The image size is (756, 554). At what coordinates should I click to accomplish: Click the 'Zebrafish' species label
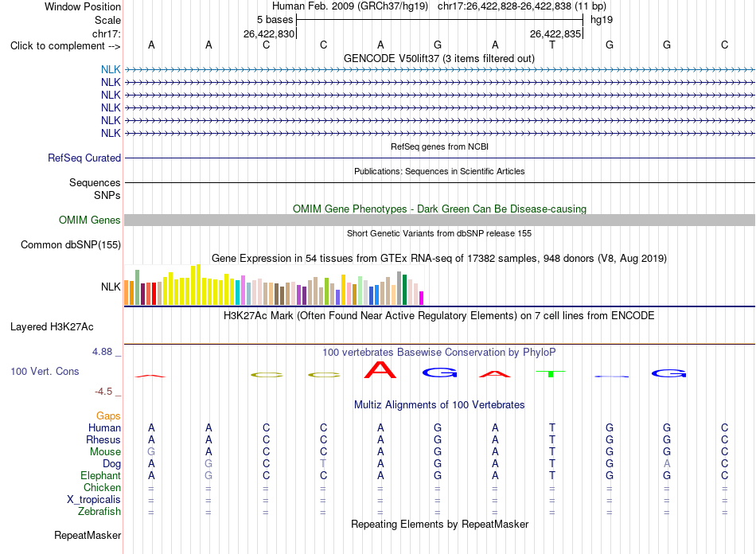pyautogui.click(x=99, y=511)
